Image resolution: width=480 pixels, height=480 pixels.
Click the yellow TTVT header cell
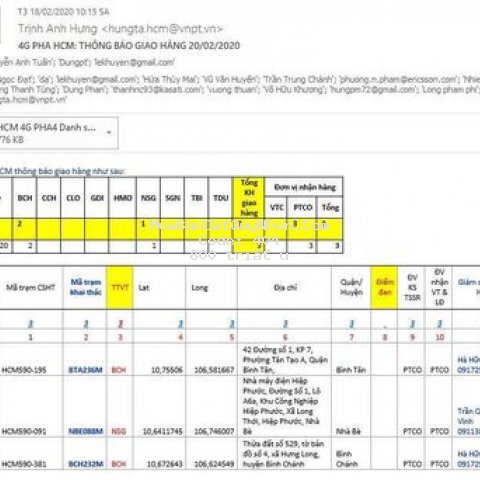click(120, 288)
